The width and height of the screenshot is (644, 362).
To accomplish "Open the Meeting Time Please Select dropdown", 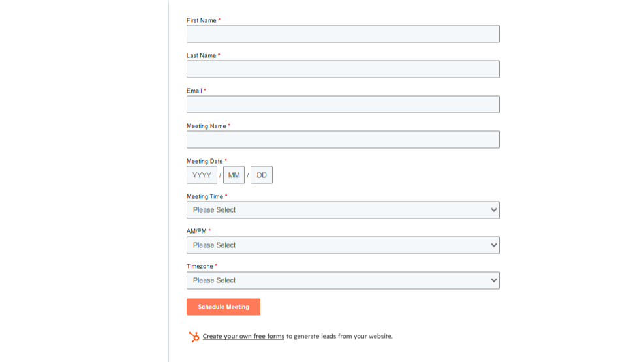I will (x=343, y=210).
